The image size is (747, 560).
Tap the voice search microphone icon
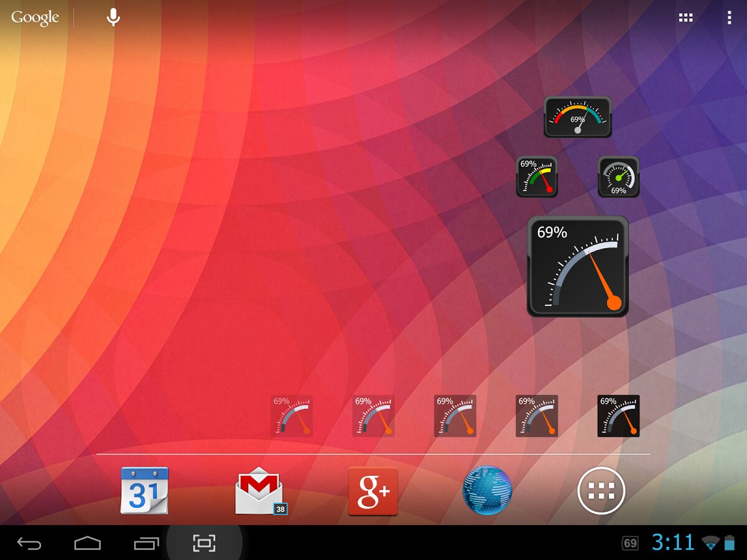[113, 17]
